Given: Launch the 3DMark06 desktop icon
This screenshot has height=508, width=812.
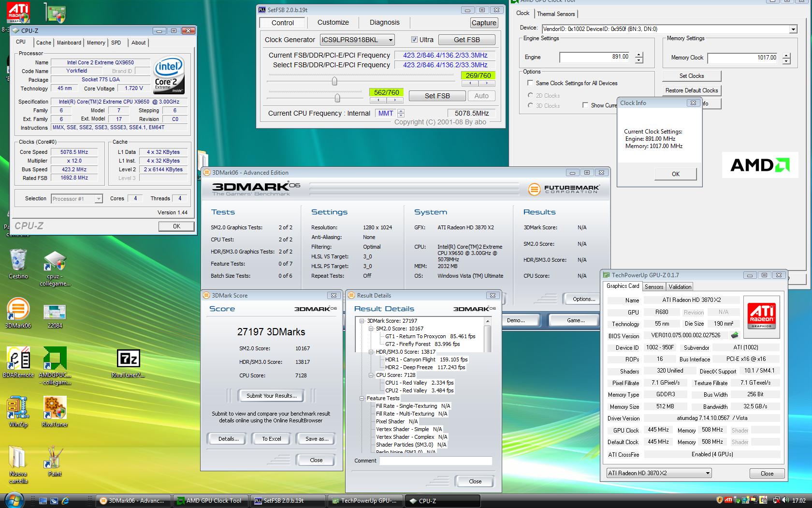Looking at the screenshot, I should [x=18, y=313].
